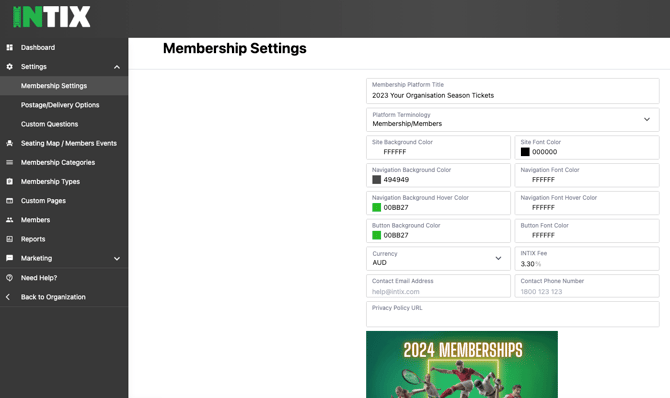The width and height of the screenshot is (670, 398).
Task: Click the Marketing chat icon
Action: (9, 258)
